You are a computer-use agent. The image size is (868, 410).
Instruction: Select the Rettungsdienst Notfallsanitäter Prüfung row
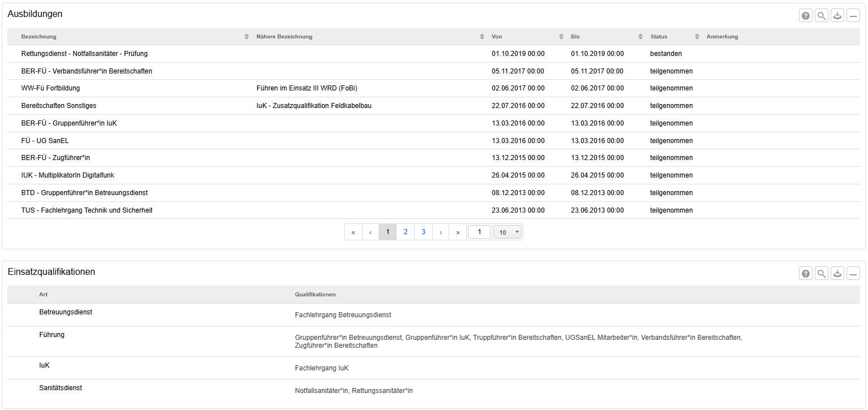click(x=84, y=54)
